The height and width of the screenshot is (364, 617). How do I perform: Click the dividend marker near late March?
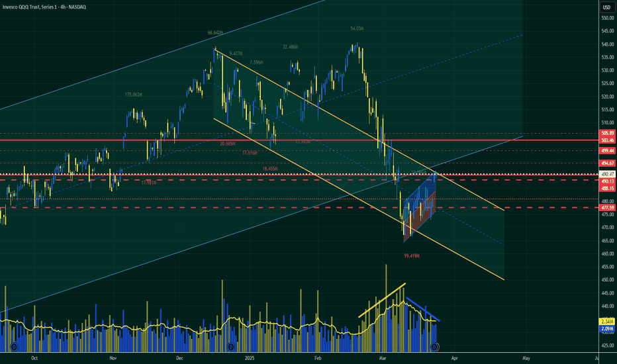434,347
